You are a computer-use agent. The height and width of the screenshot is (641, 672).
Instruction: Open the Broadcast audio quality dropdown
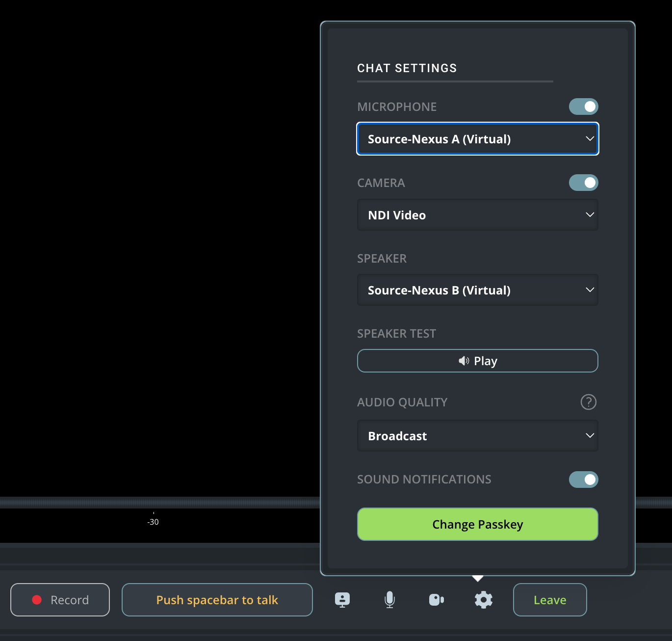[x=477, y=436]
